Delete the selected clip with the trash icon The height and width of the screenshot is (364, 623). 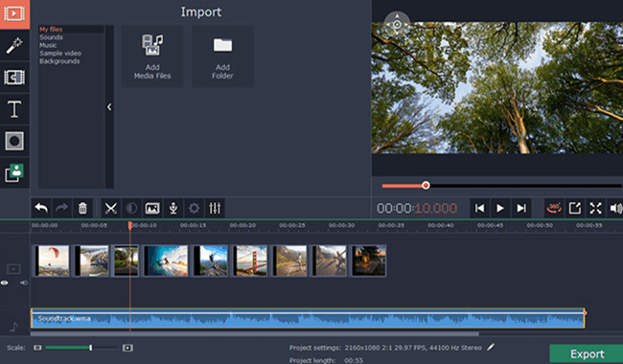82,208
